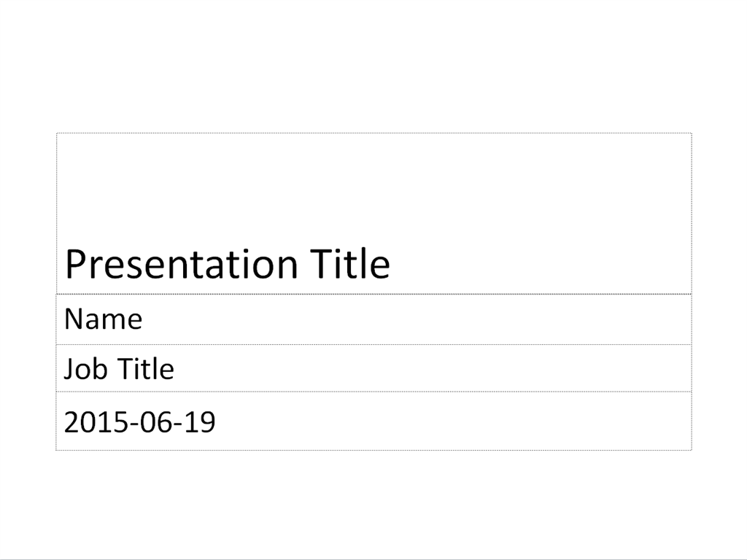The height and width of the screenshot is (560, 747).
Task: Click the "Presentation Title" heading text
Action: click(227, 264)
